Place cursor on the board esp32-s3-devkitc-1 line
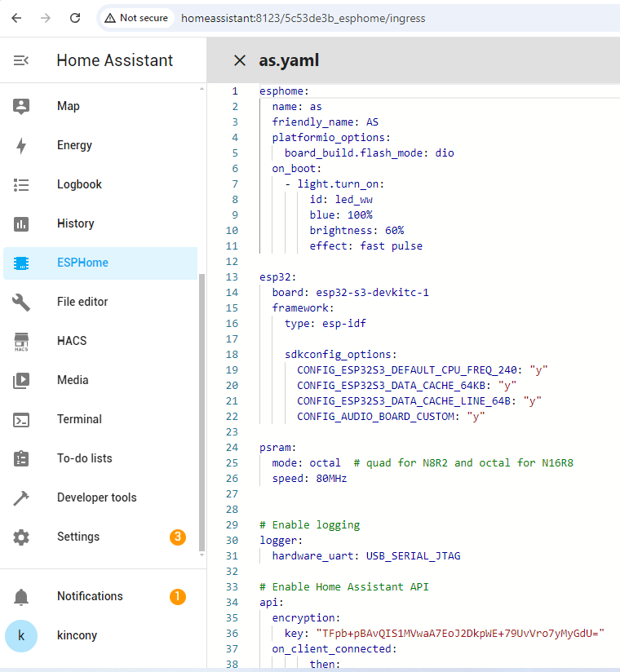The height and width of the screenshot is (672, 620). 351,292
